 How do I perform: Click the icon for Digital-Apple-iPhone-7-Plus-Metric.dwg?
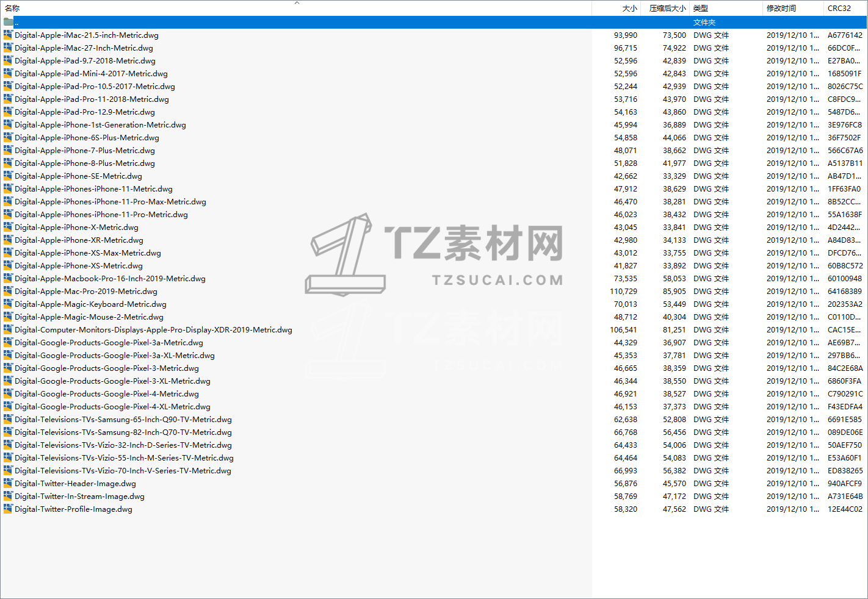pos(8,151)
